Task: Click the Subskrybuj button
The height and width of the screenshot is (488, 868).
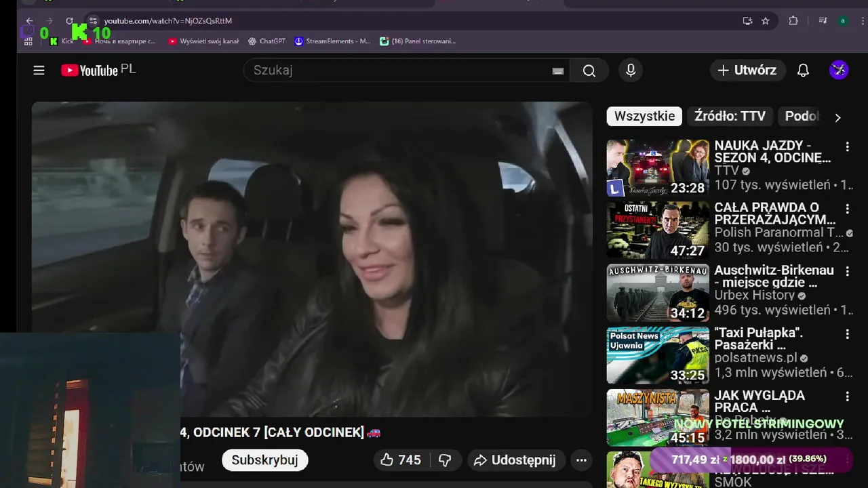Action: [264, 460]
